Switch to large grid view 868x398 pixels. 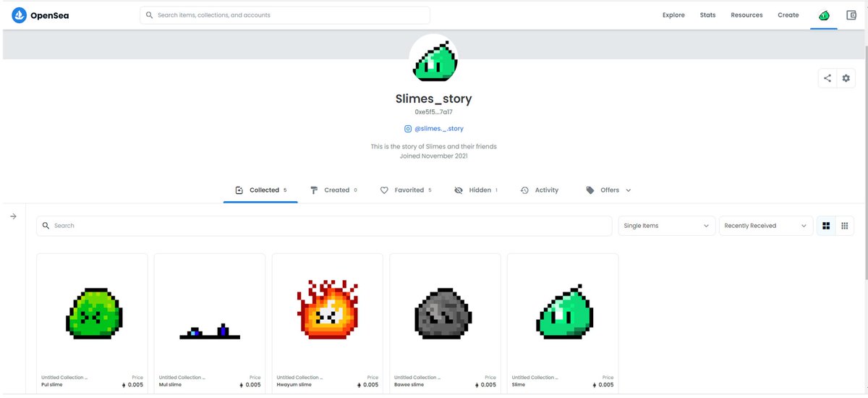pos(826,226)
